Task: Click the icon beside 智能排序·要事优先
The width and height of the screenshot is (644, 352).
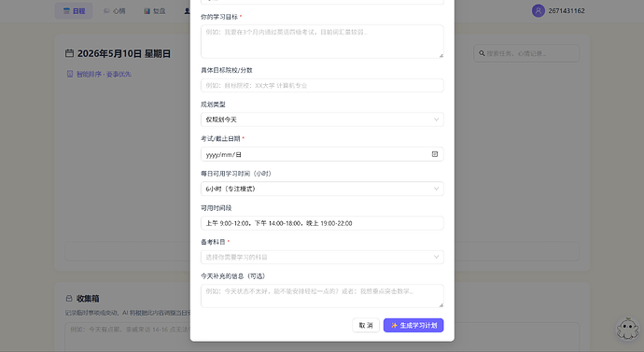Action: point(70,74)
